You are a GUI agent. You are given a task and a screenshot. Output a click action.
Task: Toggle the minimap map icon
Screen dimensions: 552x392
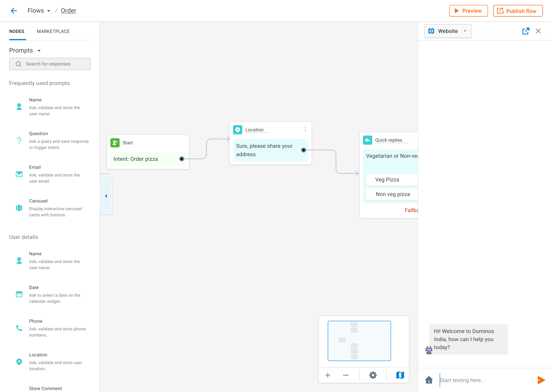(400, 375)
